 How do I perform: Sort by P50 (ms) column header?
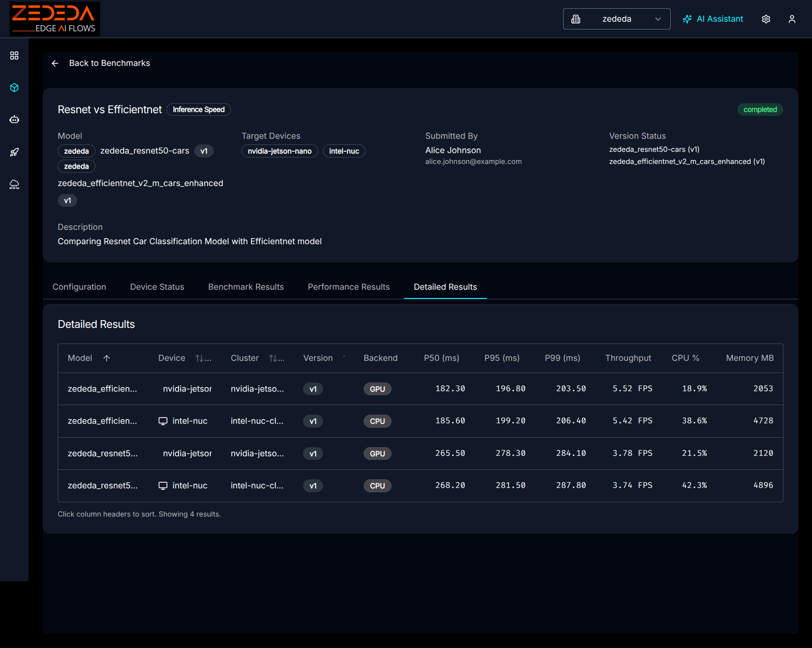pyautogui.click(x=441, y=358)
